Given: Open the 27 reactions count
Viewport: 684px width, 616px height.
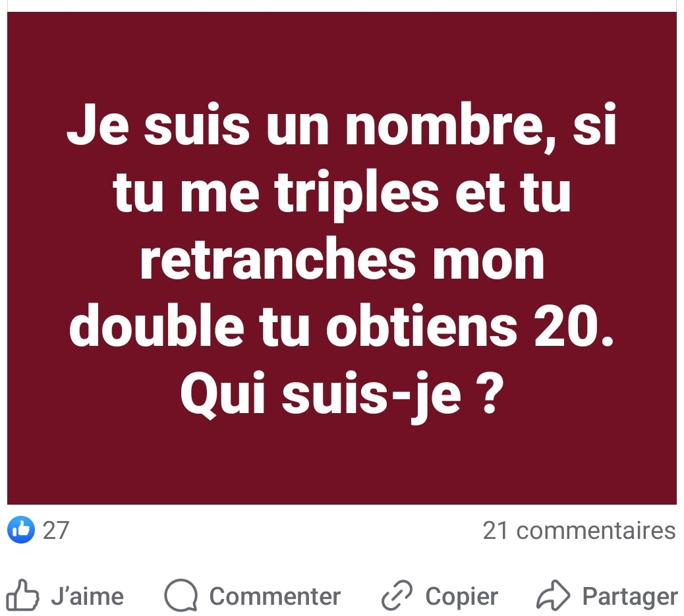Looking at the screenshot, I should 56,530.
